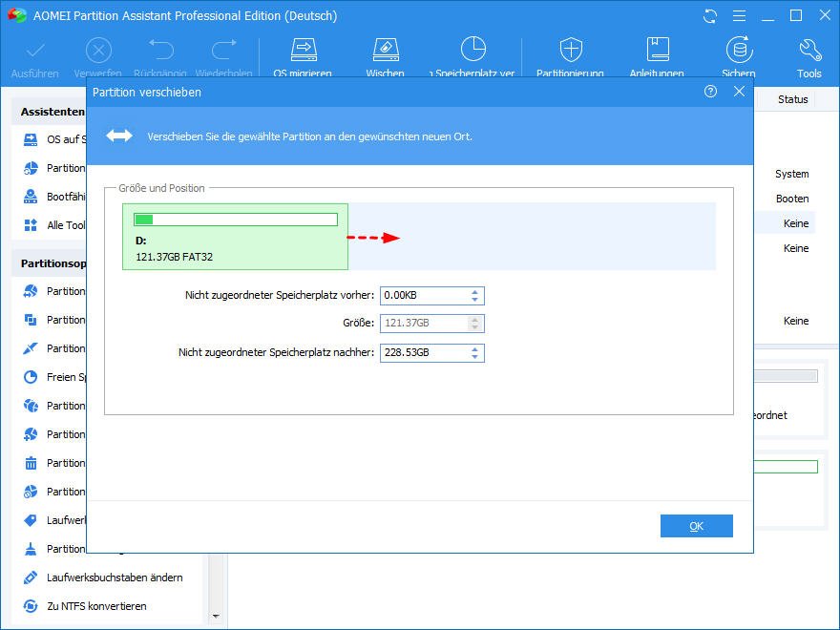Click the Booten status cell

(792, 199)
